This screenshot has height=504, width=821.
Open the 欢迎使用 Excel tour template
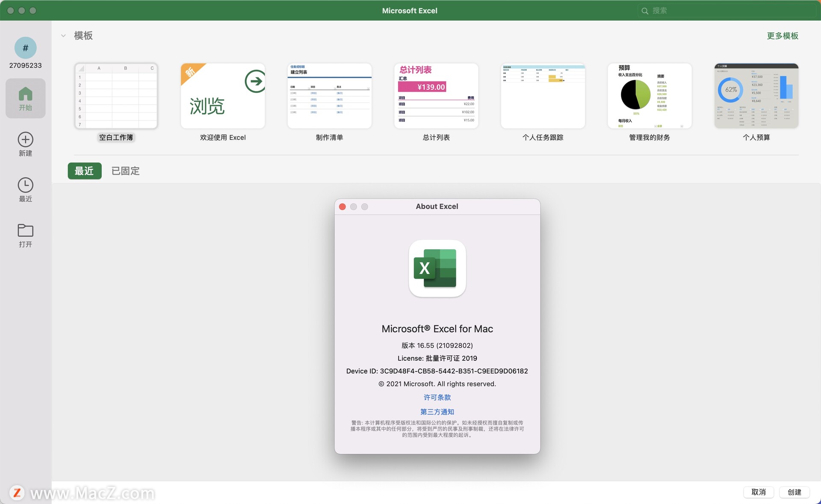(223, 96)
